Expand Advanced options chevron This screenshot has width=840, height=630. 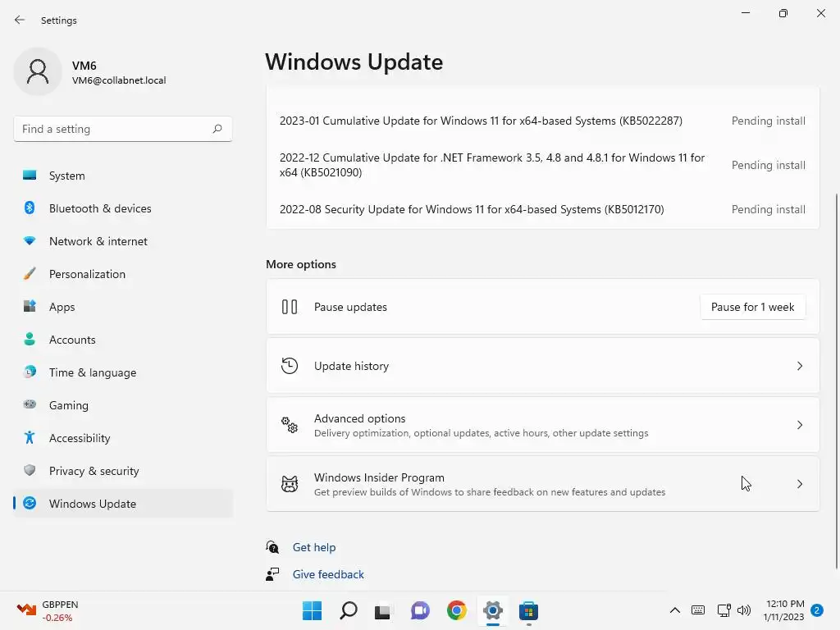[x=799, y=425]
